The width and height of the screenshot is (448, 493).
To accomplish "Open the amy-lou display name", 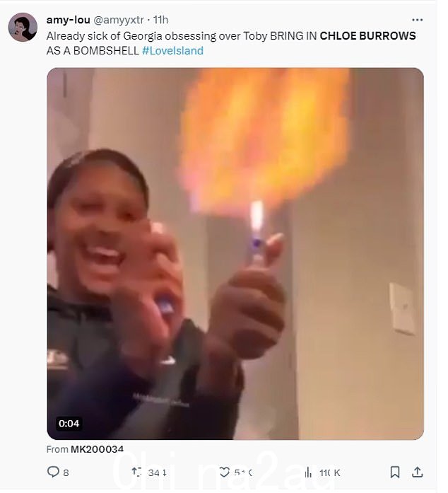I will pos(68,20).
